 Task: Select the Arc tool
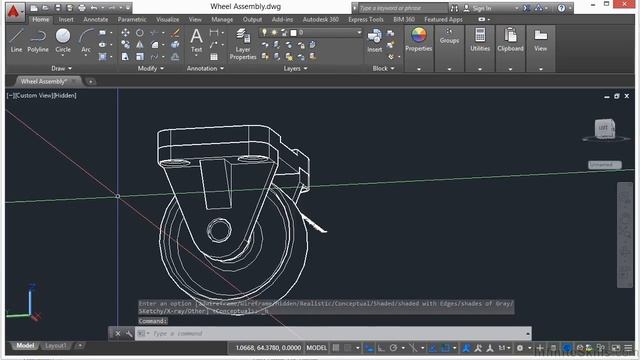pos(86,40)
